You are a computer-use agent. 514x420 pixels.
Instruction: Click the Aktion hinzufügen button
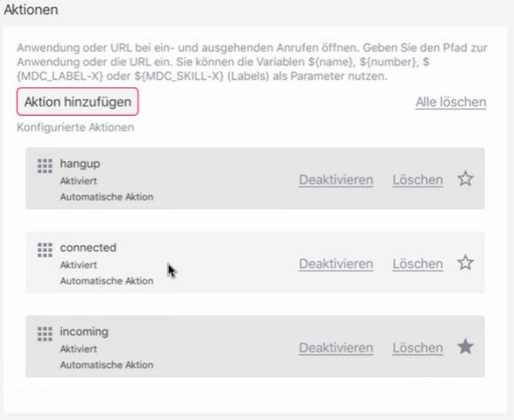point(77,102)
